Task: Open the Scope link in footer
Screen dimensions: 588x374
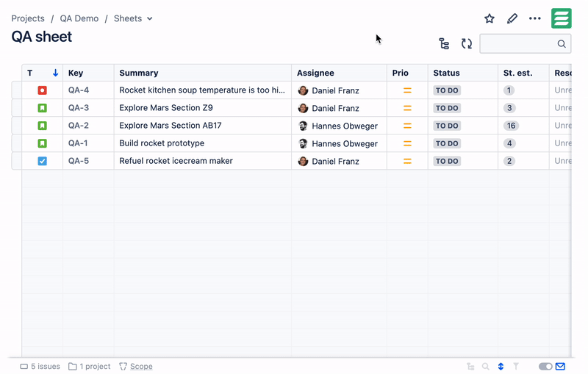Action: (141, 366)
